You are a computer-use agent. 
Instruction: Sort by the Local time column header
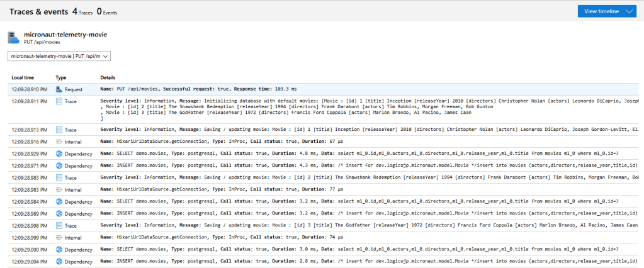tap(23, 77)
